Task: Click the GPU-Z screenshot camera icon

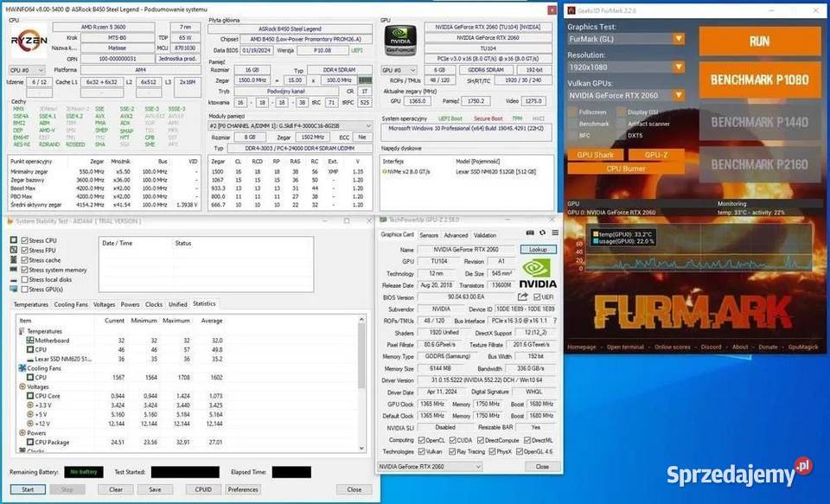Action: (530, 233)
